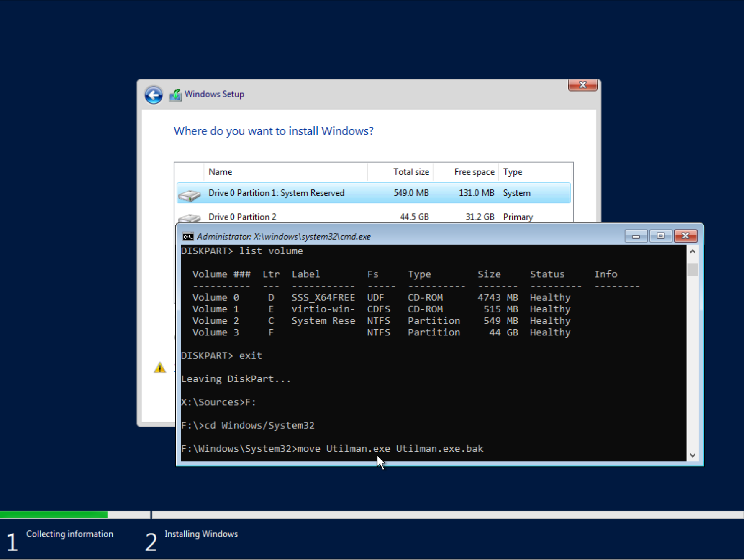Click the cmd.exe icon in command prompt title bar
Viewport: 744px width, 560px height.
[x=188, y=237]
